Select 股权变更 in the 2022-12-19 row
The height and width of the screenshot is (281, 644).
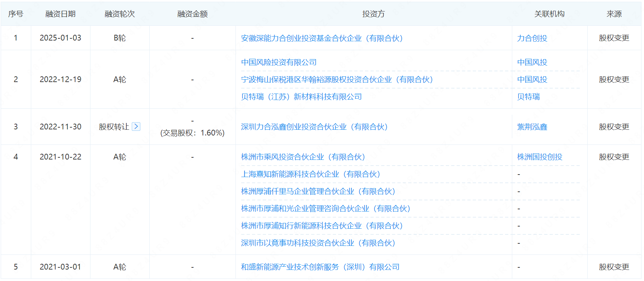point(614,80)
